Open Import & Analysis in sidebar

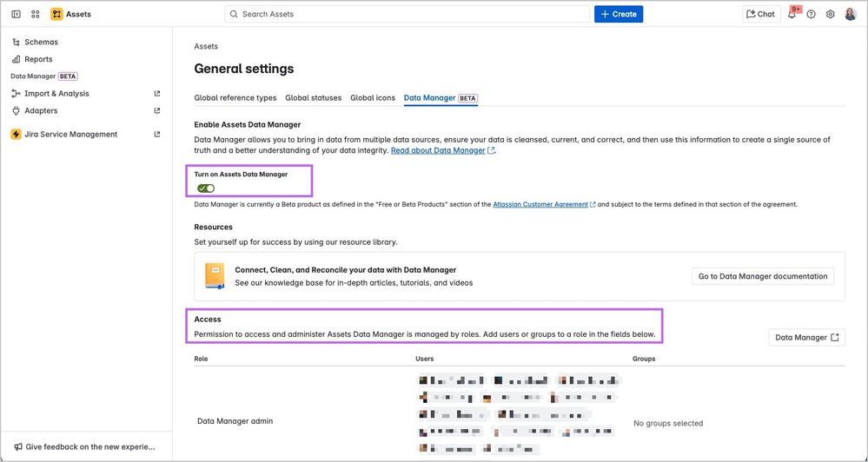(56, 94)
